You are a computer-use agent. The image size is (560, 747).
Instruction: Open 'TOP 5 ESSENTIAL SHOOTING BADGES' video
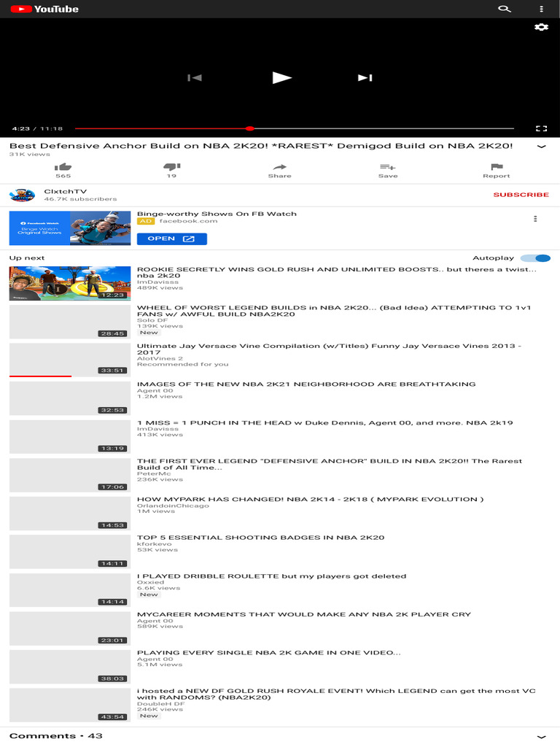(260, 538)
